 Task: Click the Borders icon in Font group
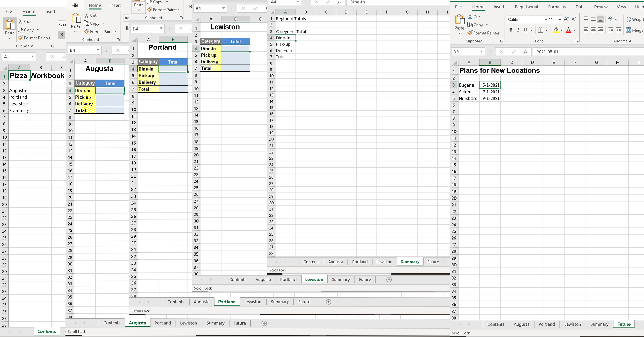click(540, 30)
